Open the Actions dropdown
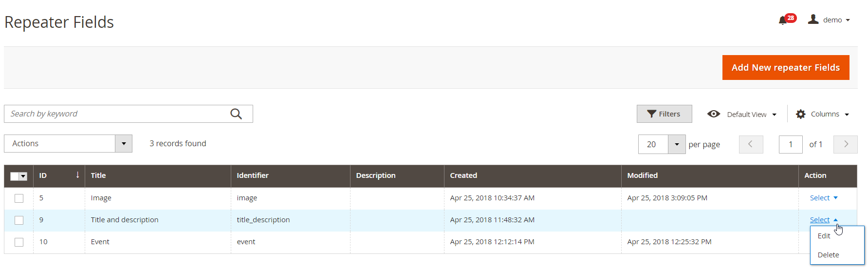The height and width of the screenshot is (271, 868). point(68,144)
